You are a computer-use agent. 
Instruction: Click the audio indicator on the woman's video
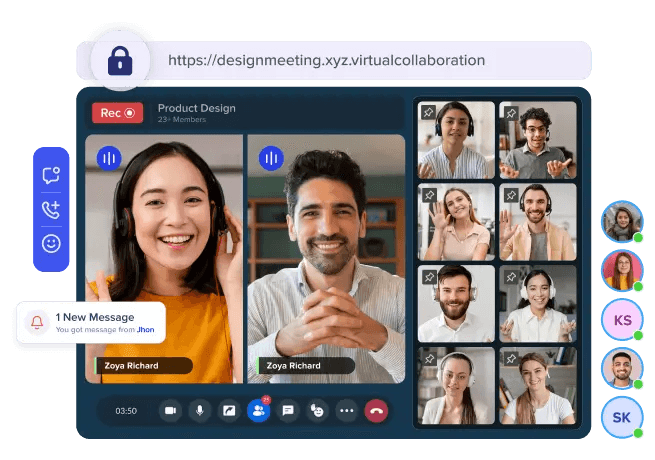pos(109,158)
